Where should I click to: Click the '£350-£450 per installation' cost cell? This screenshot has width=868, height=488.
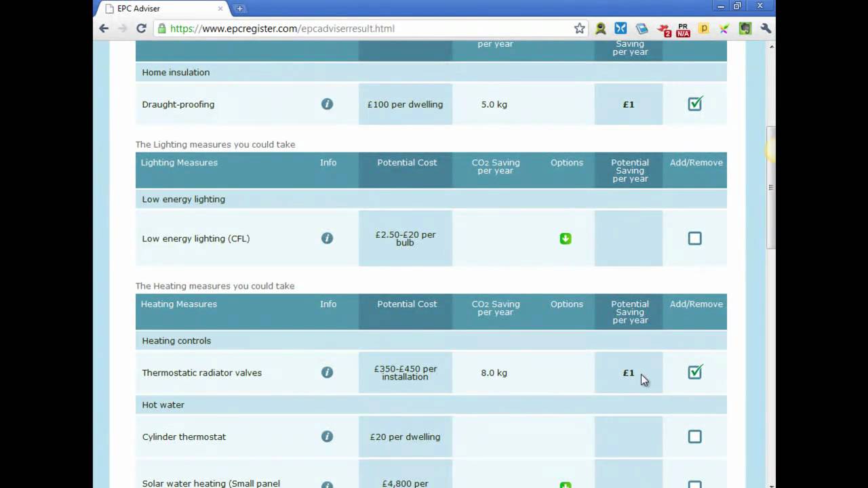point(406,373)
